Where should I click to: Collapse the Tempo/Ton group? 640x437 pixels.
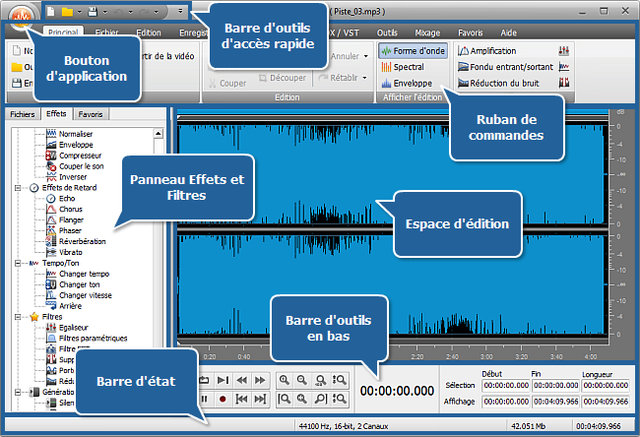[x=18, y=263]
